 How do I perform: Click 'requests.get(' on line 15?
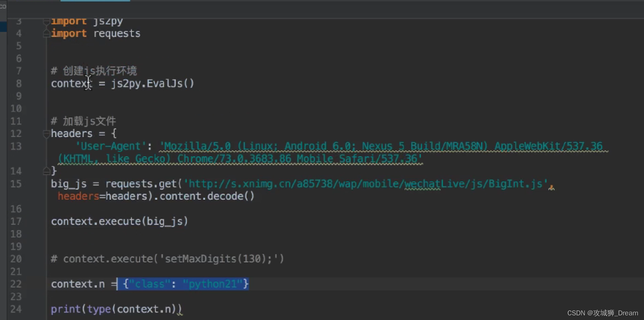(143, 184)
